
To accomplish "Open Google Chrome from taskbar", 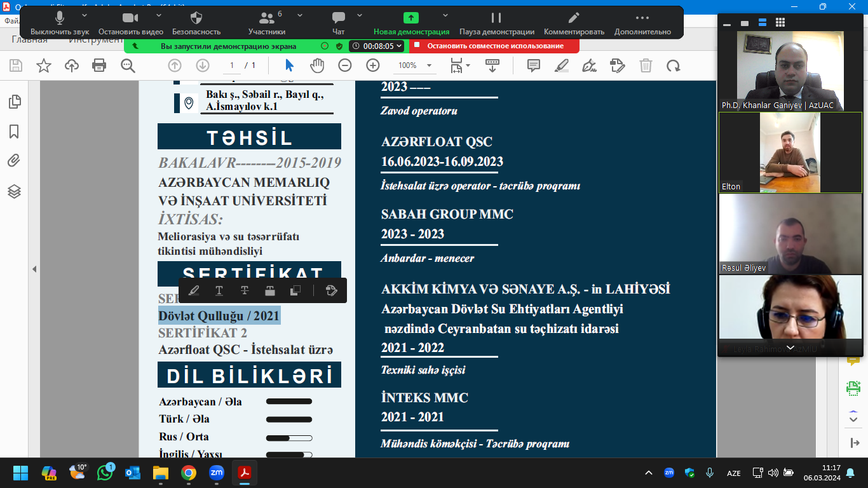I will 188,473.
